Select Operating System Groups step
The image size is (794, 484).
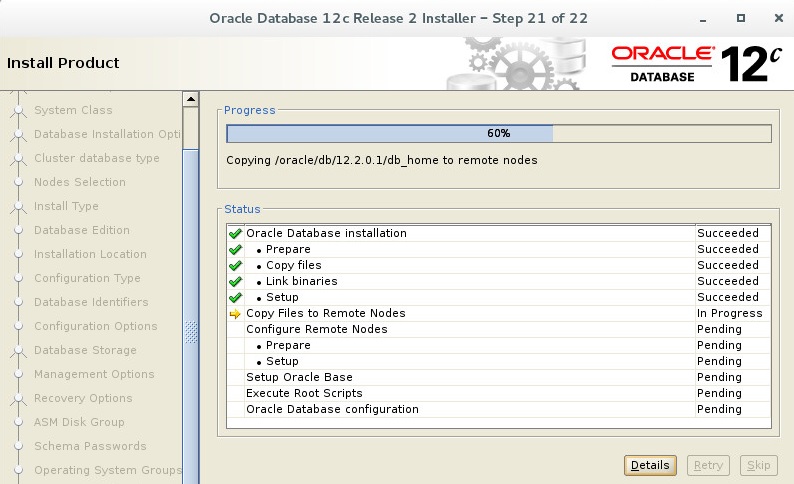click(107, 470)
